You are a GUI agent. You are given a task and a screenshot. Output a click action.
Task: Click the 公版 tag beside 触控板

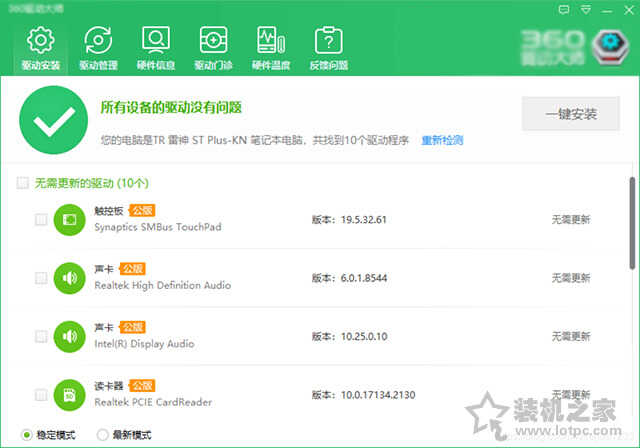[140, 211]
